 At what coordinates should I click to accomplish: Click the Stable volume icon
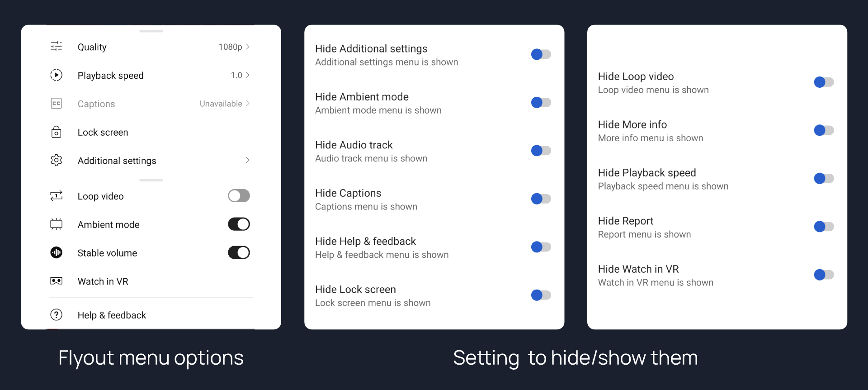[x=57, y=252]
